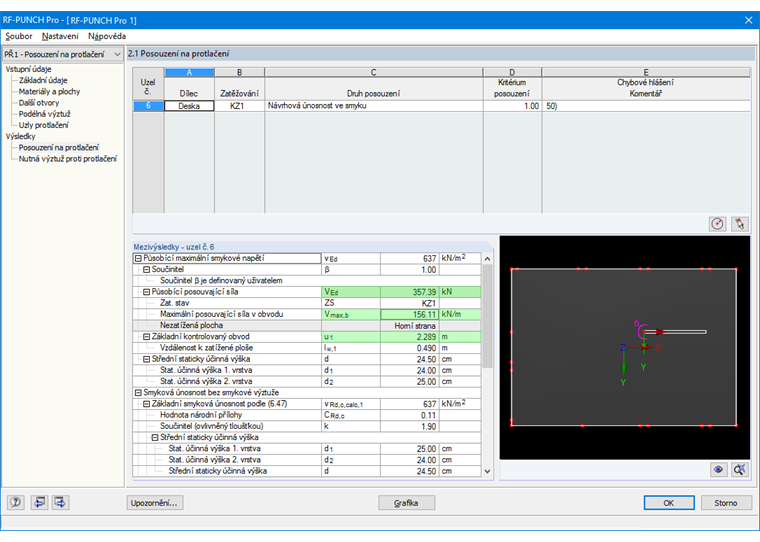Viewport: 760px width, 542px height.
Task: Close the RF-PUNCH Pro window
Action: pyautogui.click(x=748, y=20)
